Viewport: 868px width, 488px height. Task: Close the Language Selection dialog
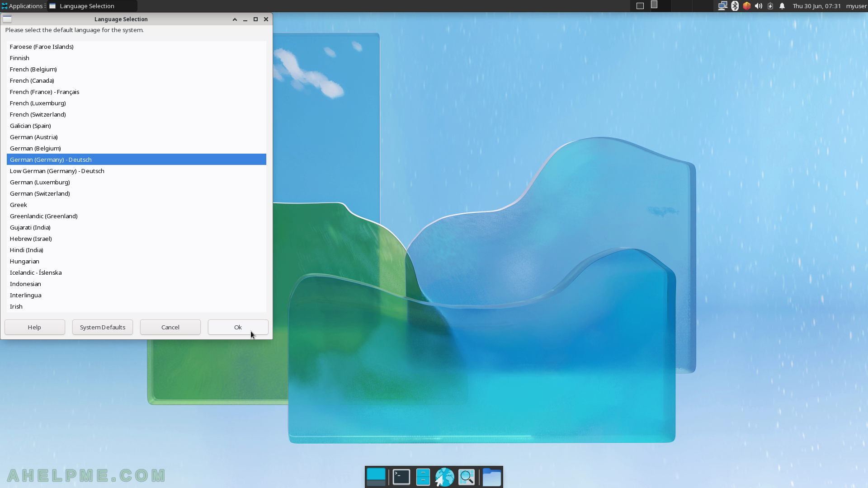point(266,19)
